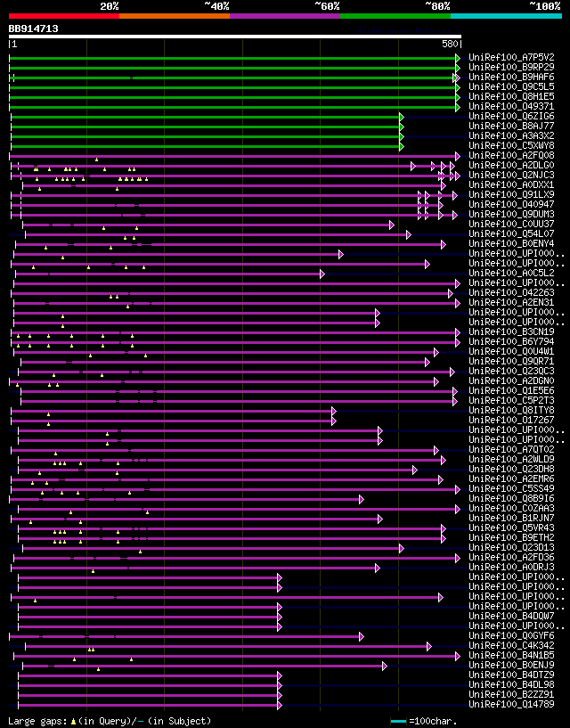Open hit UniRef100_Q6ZIG6
This screenshot has width=570, height=728.
click(x=511, y=116)
